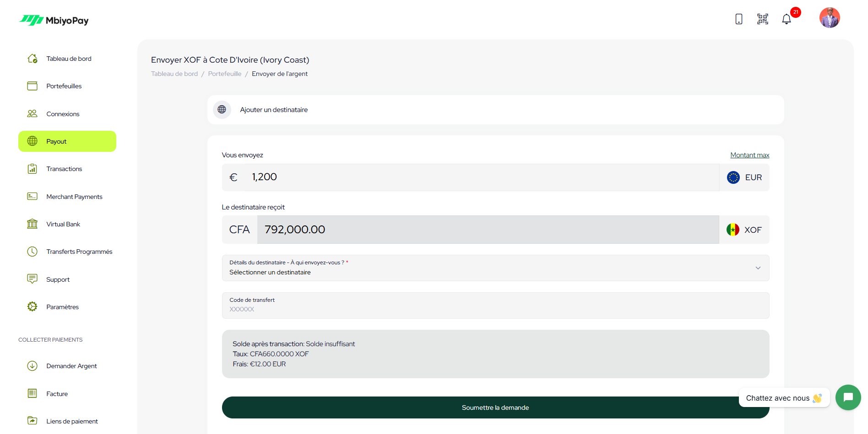Click the globe icon beside Ajouter un destinataire
This screenshot has width=868, height=434.
[x=222, y=110]
